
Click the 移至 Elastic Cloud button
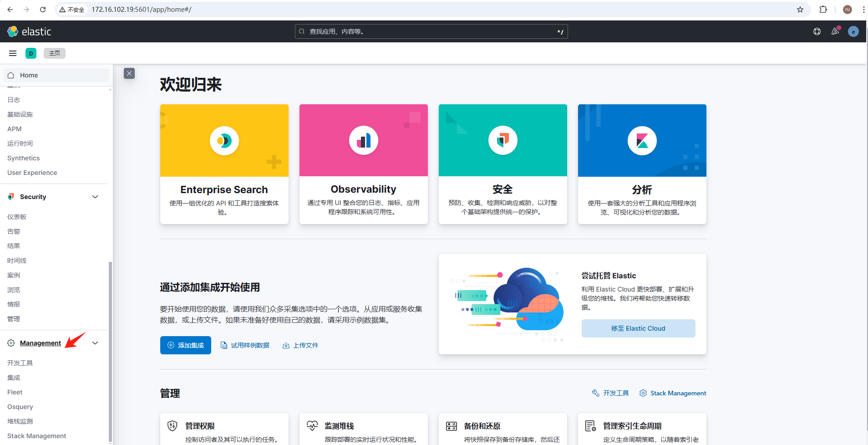[638, 328]
